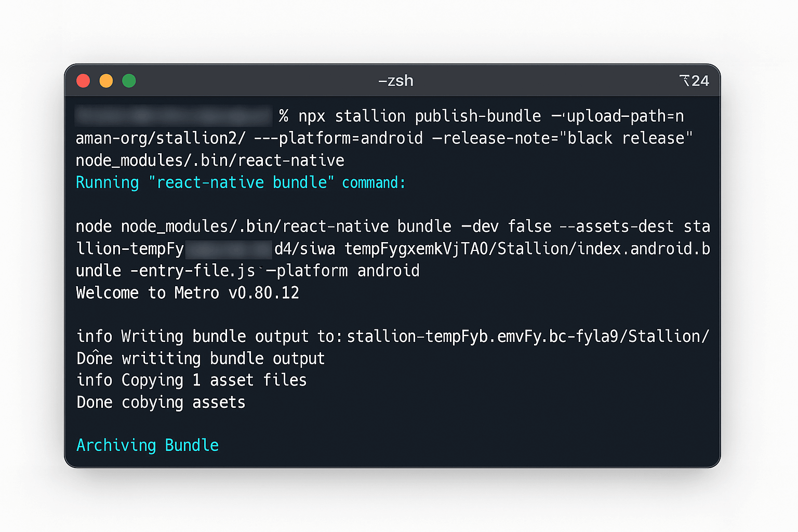Select the info Copying 1 asset files line
This screenshot has width=798, height=532.
tap(191, 380)
